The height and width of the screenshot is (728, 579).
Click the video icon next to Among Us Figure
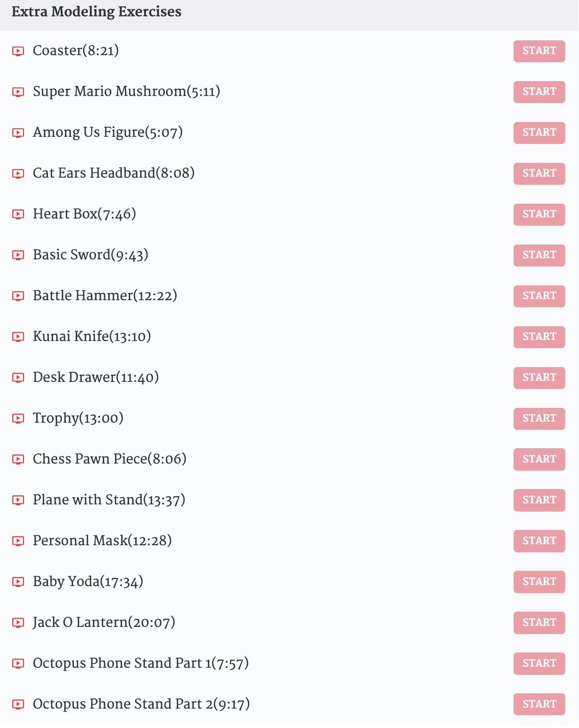point(18,133)
